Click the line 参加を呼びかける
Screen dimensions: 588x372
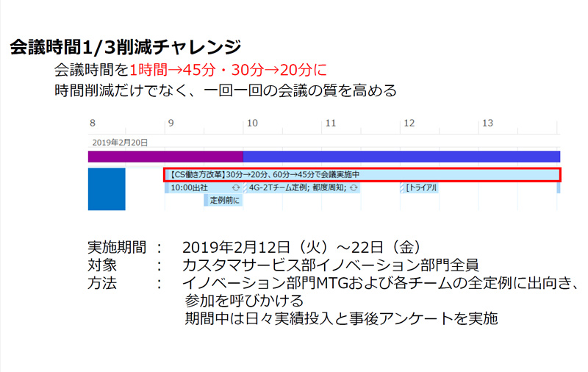[x=244, y=301]
